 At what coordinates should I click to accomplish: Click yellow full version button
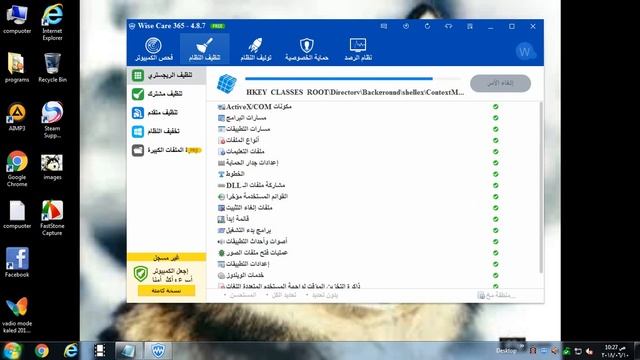(x=166, y=291)
